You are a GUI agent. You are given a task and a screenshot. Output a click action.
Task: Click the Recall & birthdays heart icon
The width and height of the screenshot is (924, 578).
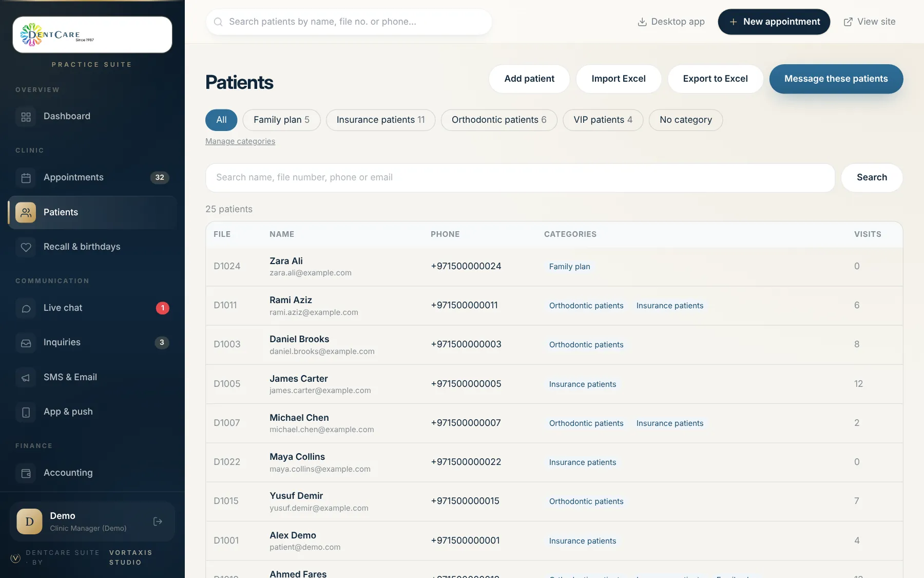tap(26, 247)
